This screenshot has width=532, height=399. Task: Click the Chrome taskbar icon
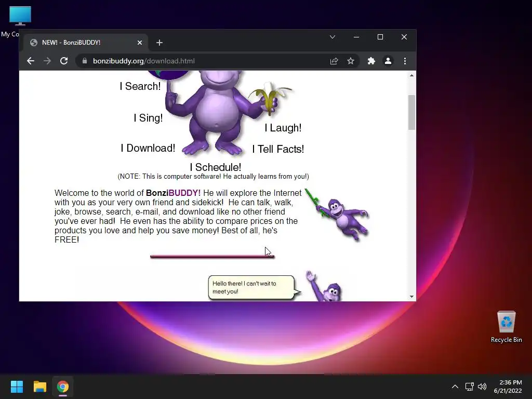pyautogui.click(x=63, y=387)
